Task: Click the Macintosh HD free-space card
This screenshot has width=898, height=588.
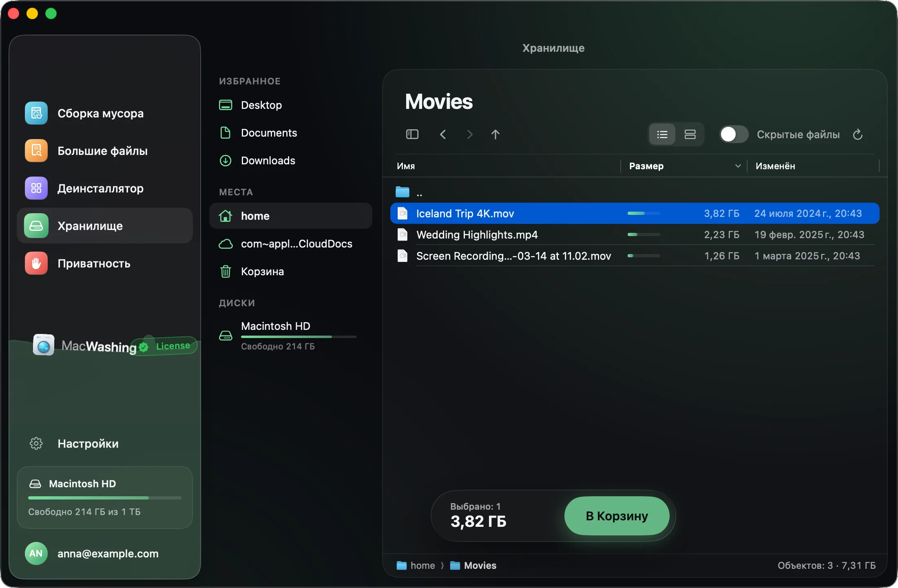Action: (105, 497)
